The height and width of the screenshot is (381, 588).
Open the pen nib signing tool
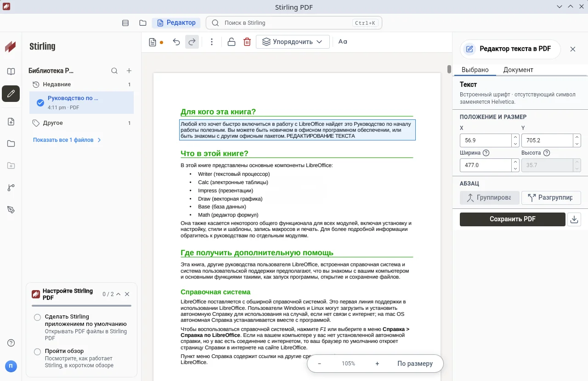tap(11, 210)
